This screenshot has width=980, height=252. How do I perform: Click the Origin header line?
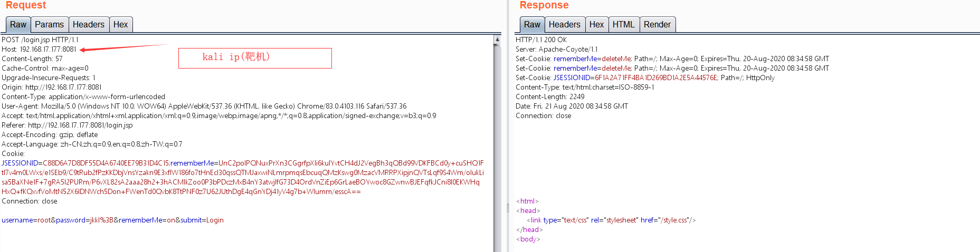click(52, 87)
